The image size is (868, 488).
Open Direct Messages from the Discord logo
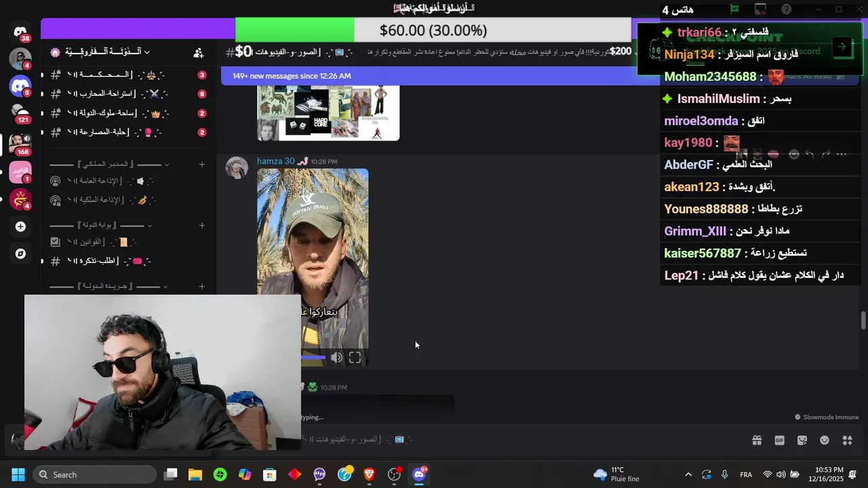pos(20,33)
